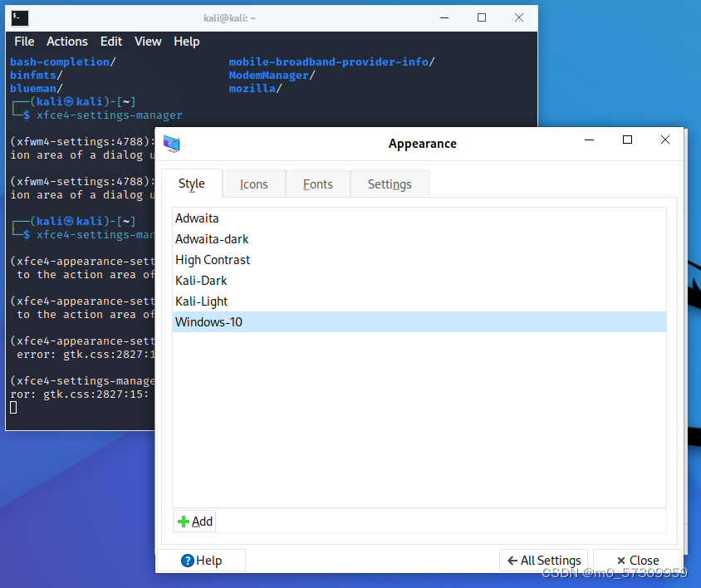Click the Appearance window's monitor icon
The width and height of the screenshot is (701, 588).
point(172,144)
